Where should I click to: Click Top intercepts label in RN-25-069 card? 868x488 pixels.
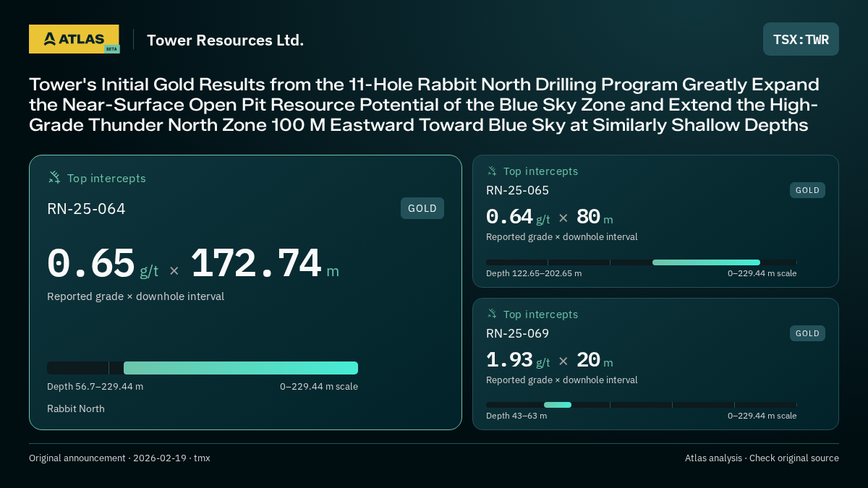click(x=540, y=314)
